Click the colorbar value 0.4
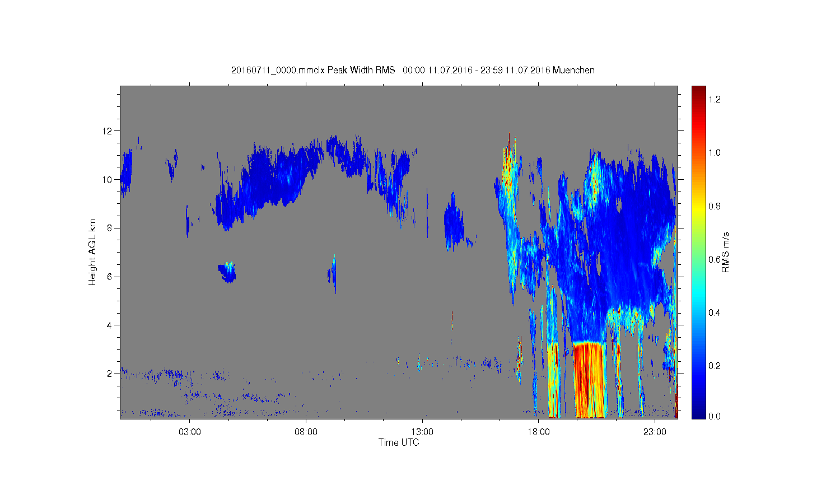Viewport: 840px width, 504px height. [714, 312]
